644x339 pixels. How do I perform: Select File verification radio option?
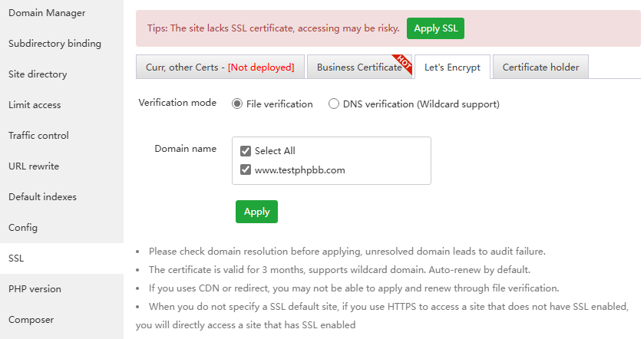[x=237, y=104]
